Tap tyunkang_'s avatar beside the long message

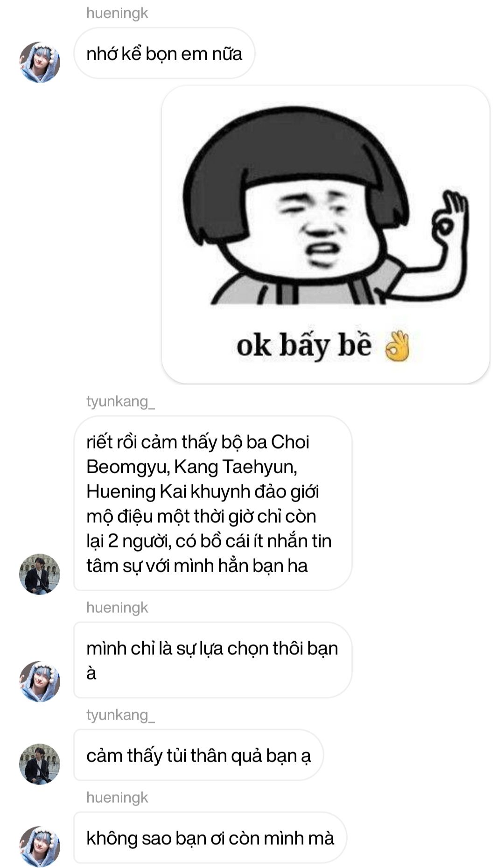(x=40, y=574)
